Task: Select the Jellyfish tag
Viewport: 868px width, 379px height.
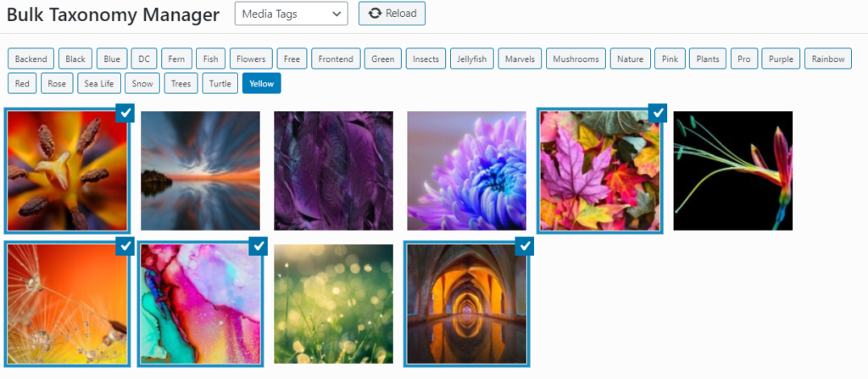Action: coord(471,59)
